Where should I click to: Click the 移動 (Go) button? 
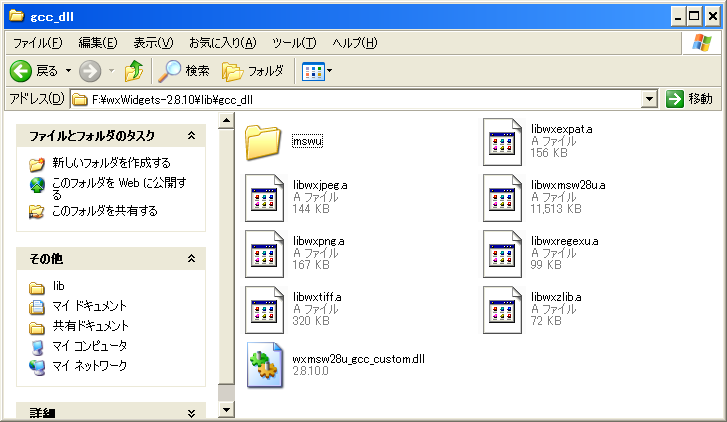coord(689,99)
